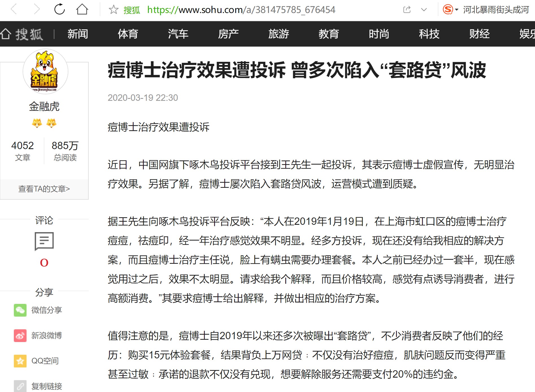Open the browser home page icon
This screenshot has height=392, width=535.
click(x=82, y=9)
